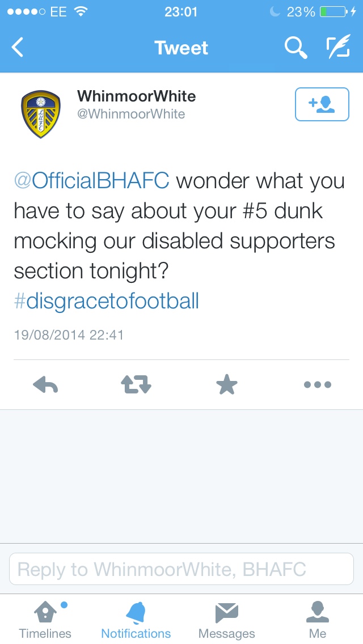The width and height of the screenshot is (363, 644).
Task: Go to the Me profile tab
Action: point(318,620)
